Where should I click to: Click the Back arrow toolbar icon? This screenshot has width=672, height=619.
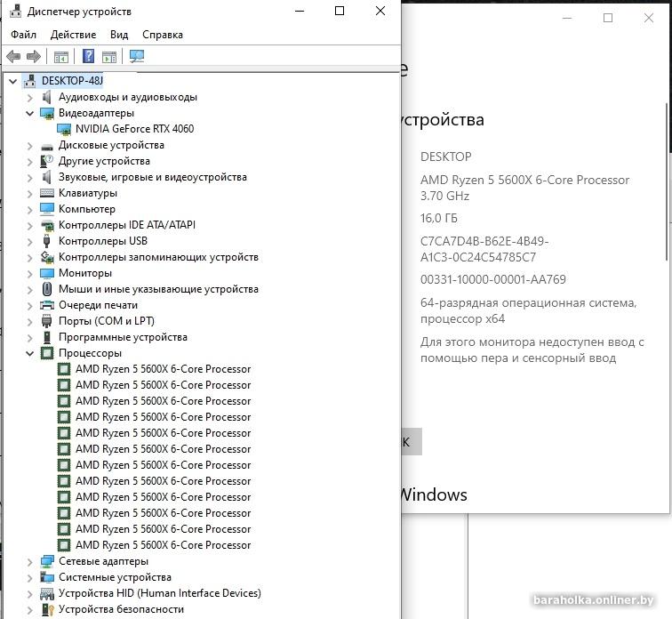point(13,57)
